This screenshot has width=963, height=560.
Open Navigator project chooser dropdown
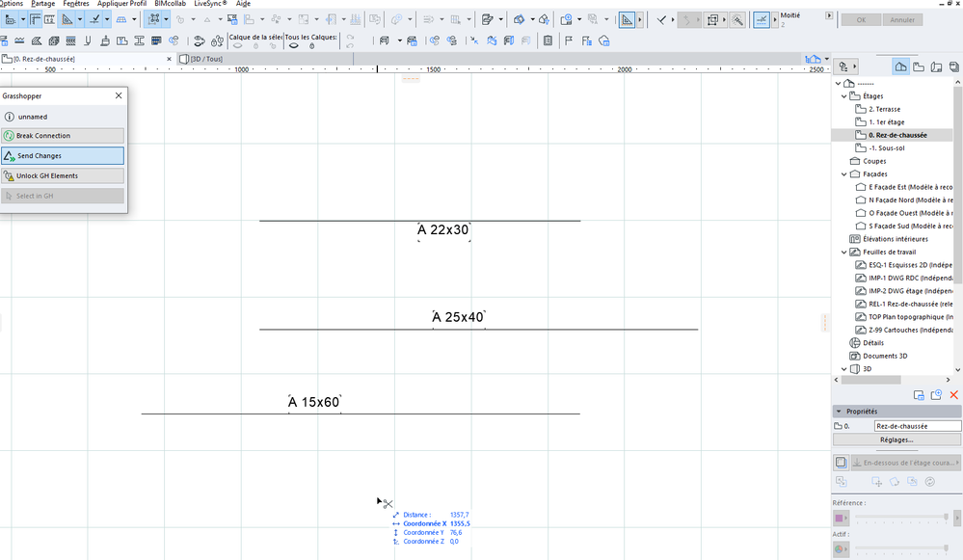847,67
